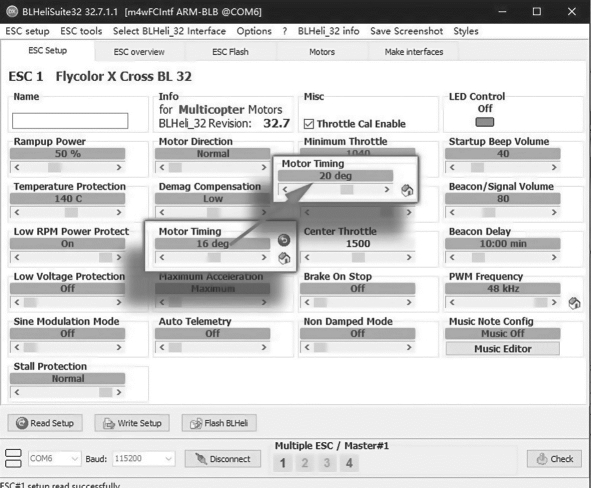Click the Disconnect button
The image size is (591, 488).
223,459
